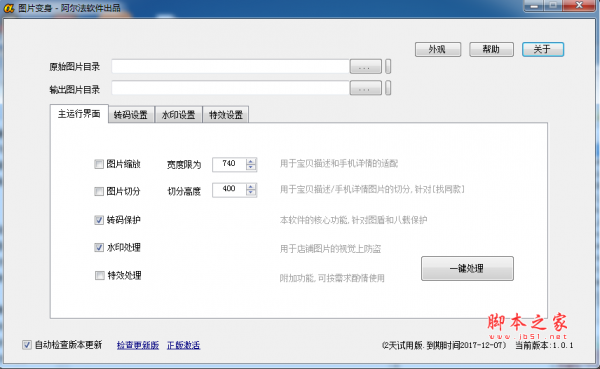Enable the 图片切分 checkbox
Image resolution: width=600 pixels, height=369 pixels.
99,191
